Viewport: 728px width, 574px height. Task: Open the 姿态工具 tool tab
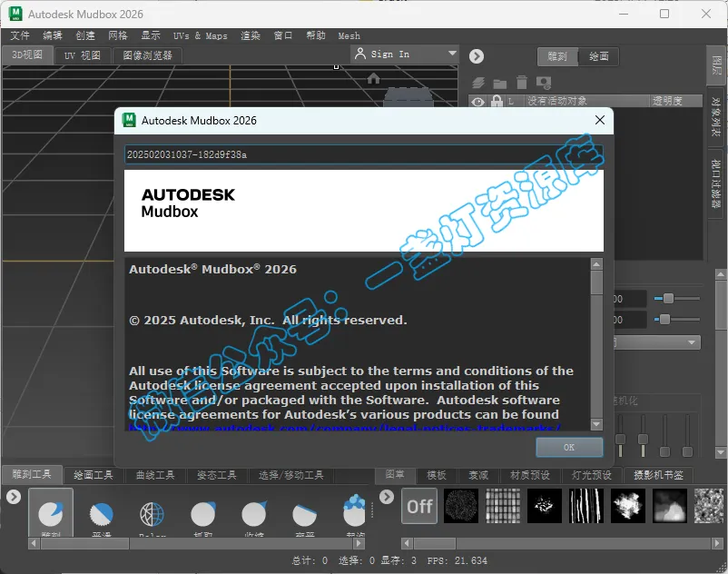coord(216,475)
